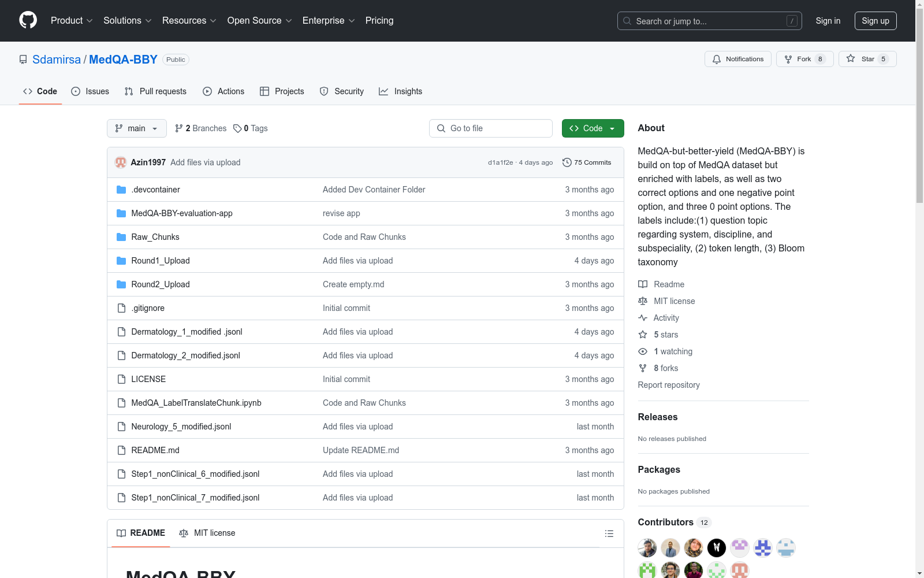Viewport: 924px width, 578px height.
Task: Click the eye icon beside 1 watching
Action: (x=643, y=351)
